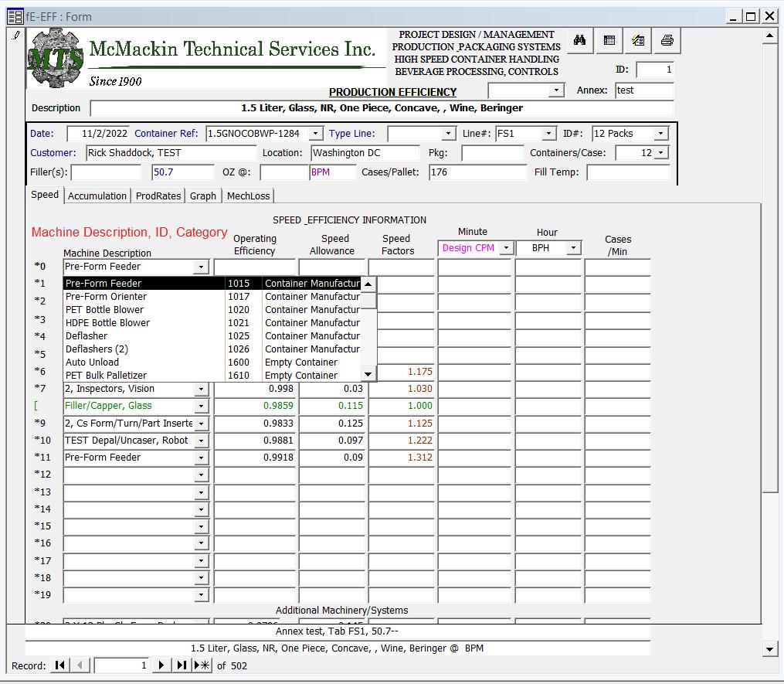Screen dimensions: 784x684
Task: Click the form icon in title bar
Action: coord(15,17)
